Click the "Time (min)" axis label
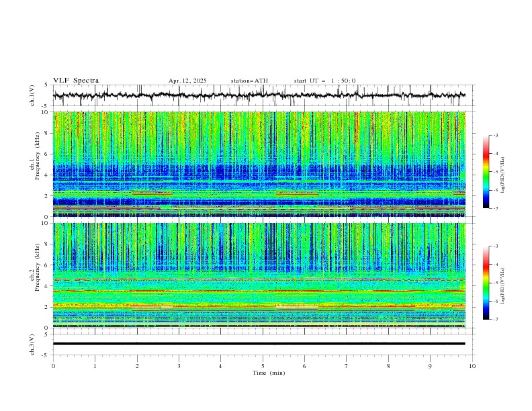 pos(269,373)
